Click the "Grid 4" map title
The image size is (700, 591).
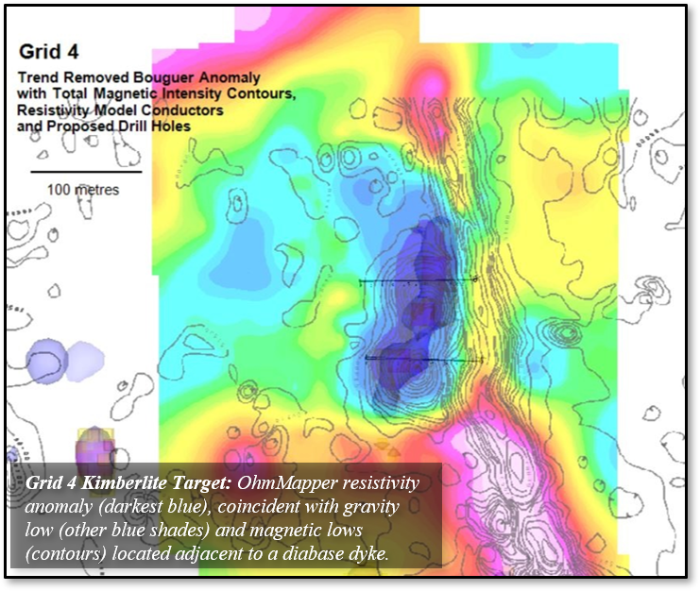coord(49,52)
